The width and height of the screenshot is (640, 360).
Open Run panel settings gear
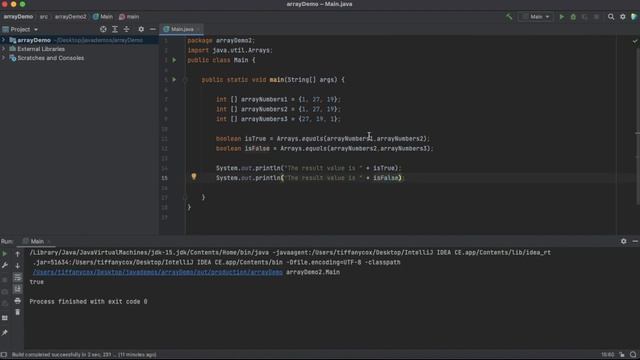point(623,241)
